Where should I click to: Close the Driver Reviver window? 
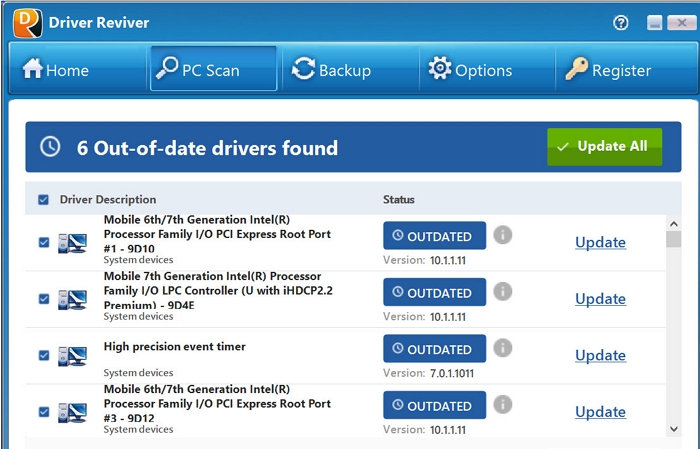(681, 22)
